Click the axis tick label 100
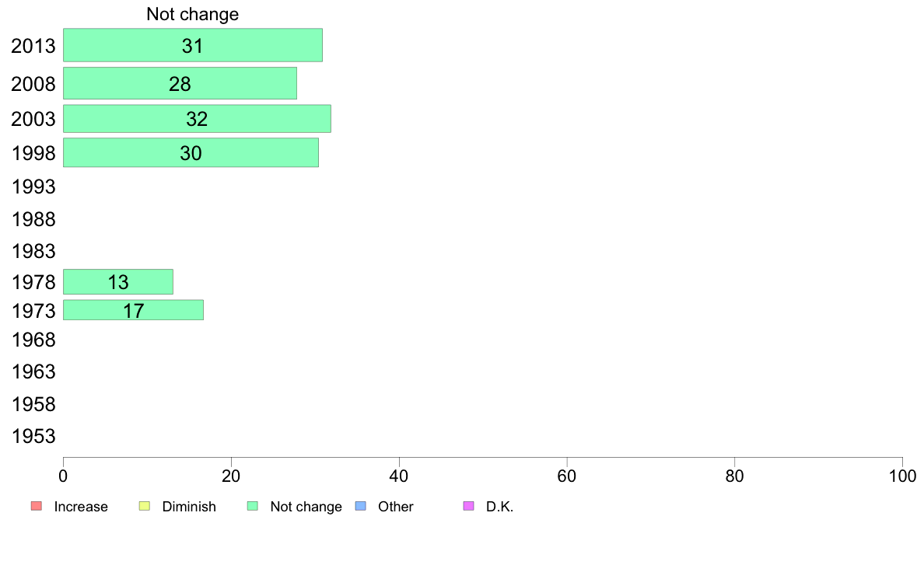 [902, 476]
